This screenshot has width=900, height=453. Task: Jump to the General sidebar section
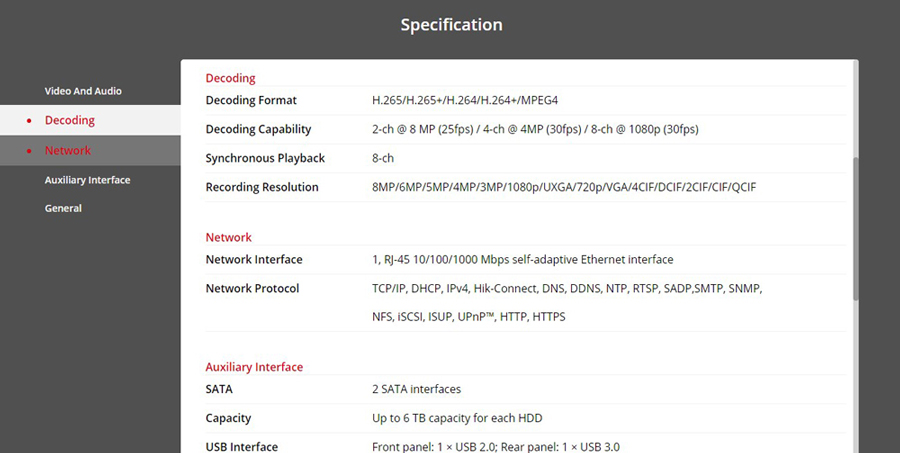[63, 208]
